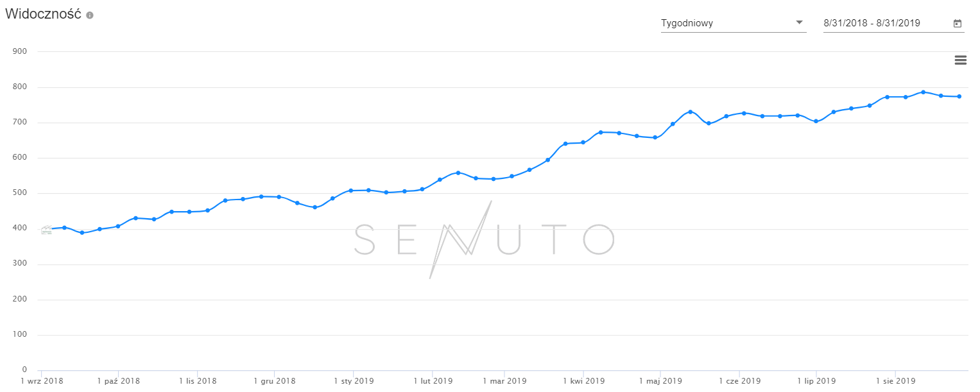The width and height of the screenshot is (980, 392).
Task: Click the Widoczność chart title
Action: point(43,14)
